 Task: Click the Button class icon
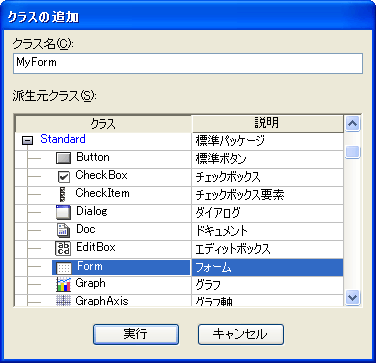(x=63, y=158)
